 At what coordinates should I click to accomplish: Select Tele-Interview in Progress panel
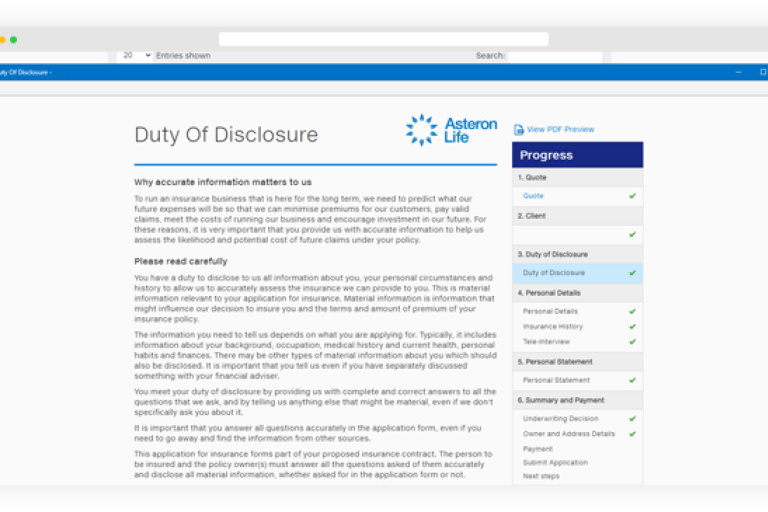[546, 342]
